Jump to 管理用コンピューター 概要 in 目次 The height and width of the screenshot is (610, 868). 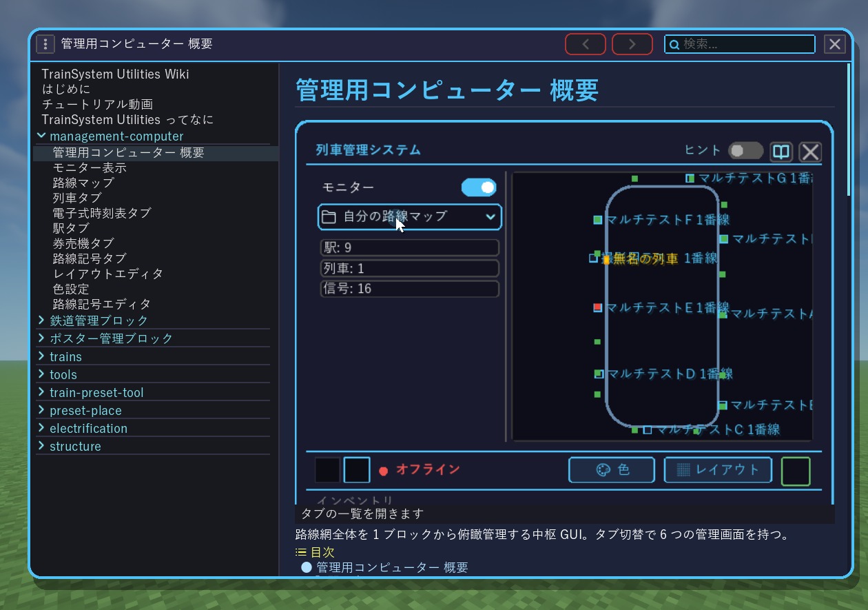(392, 567)
